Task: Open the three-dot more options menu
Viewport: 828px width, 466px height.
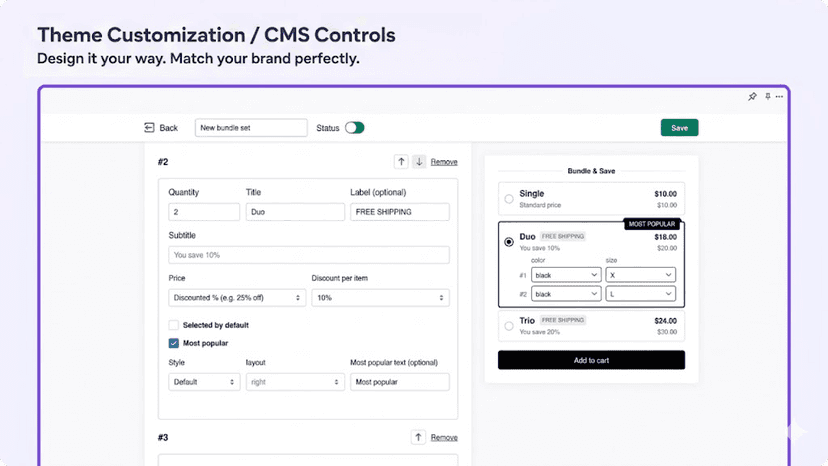Action: point(779,96)
